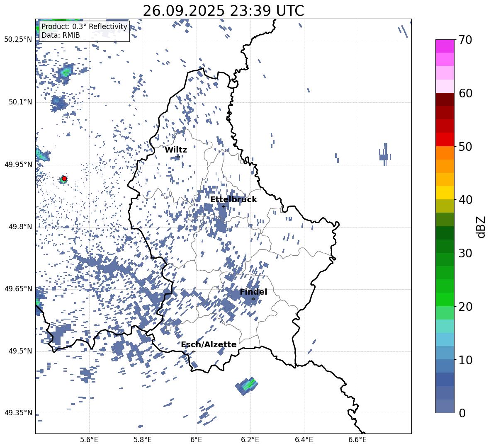Click the green-cored echo south of Luxembourg

point(247,386)
